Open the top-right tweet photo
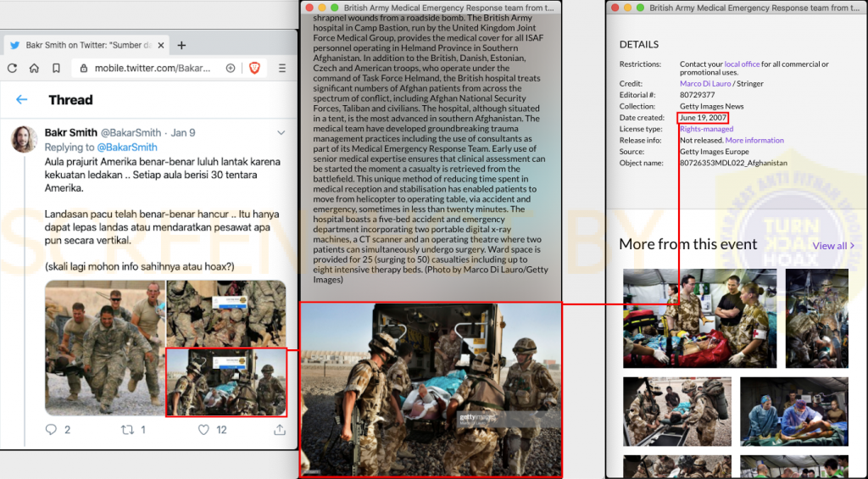 coord(226,314)
